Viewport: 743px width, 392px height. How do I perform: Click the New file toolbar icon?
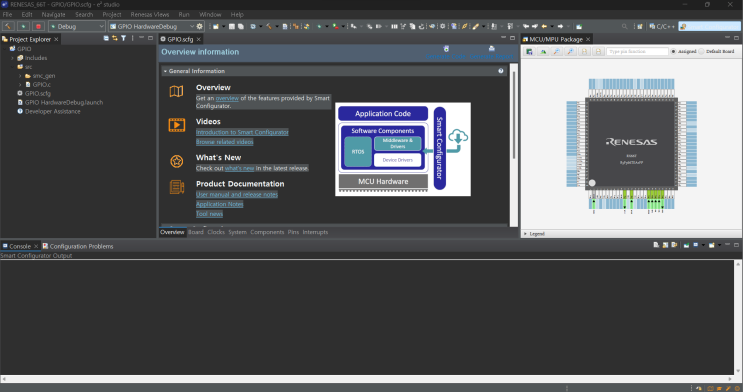216,27
